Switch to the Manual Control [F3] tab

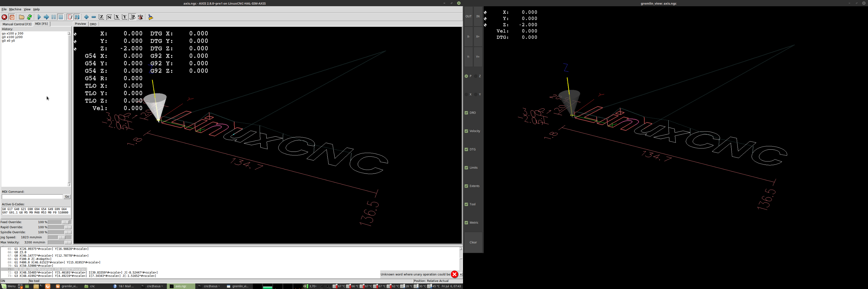pos(17,24)
